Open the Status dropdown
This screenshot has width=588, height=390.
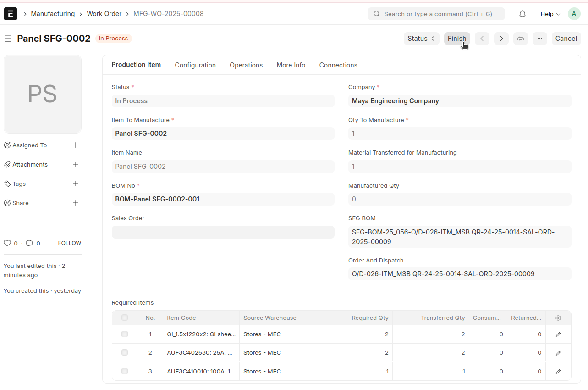click(421, 39)
